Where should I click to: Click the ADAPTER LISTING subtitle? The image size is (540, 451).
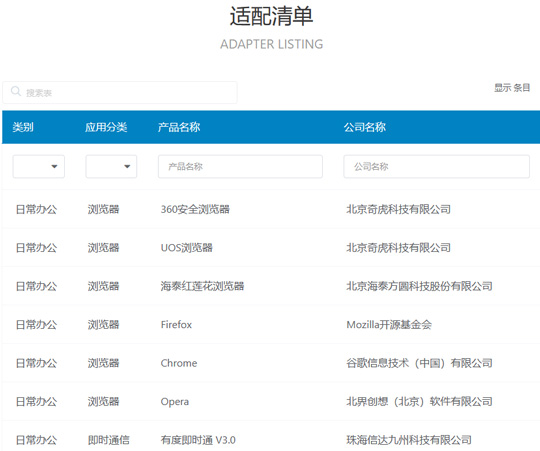coord(272,44)
